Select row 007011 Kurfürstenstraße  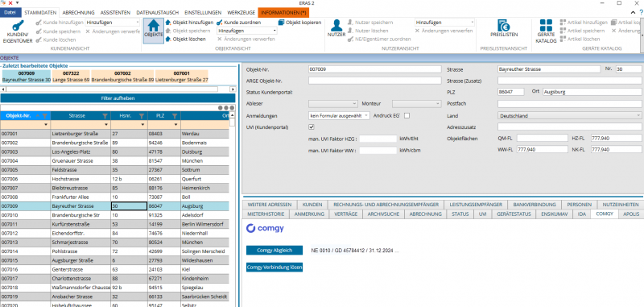114,224
